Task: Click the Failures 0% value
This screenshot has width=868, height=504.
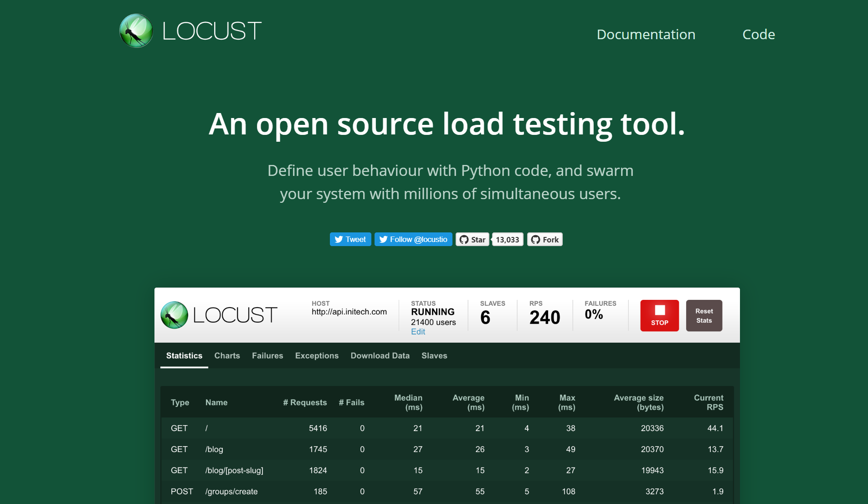Action: tap(594, 314)
